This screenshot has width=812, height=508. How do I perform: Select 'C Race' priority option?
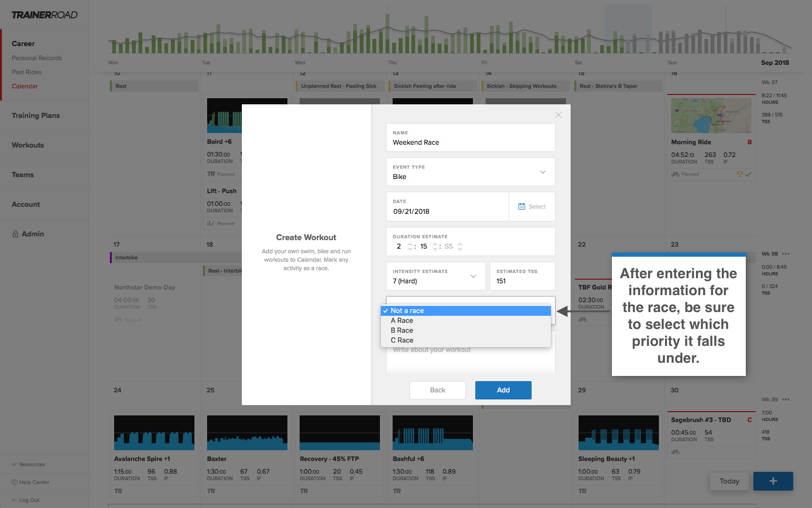point(466,340)
